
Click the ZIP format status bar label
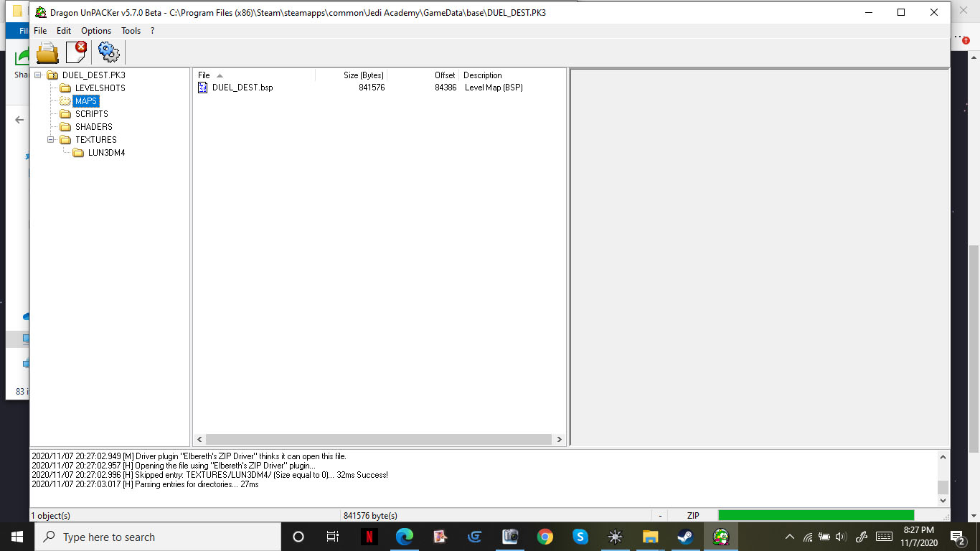(692, 515)
